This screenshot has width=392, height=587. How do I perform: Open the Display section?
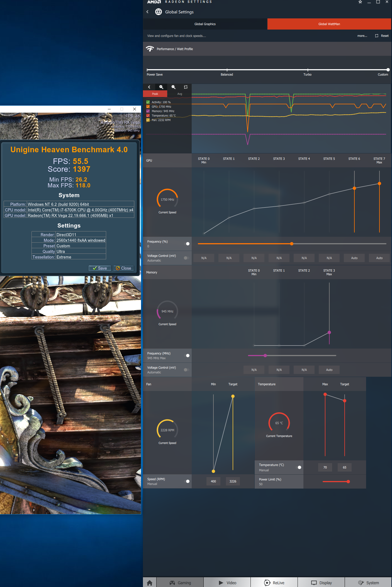coord(321,583)
